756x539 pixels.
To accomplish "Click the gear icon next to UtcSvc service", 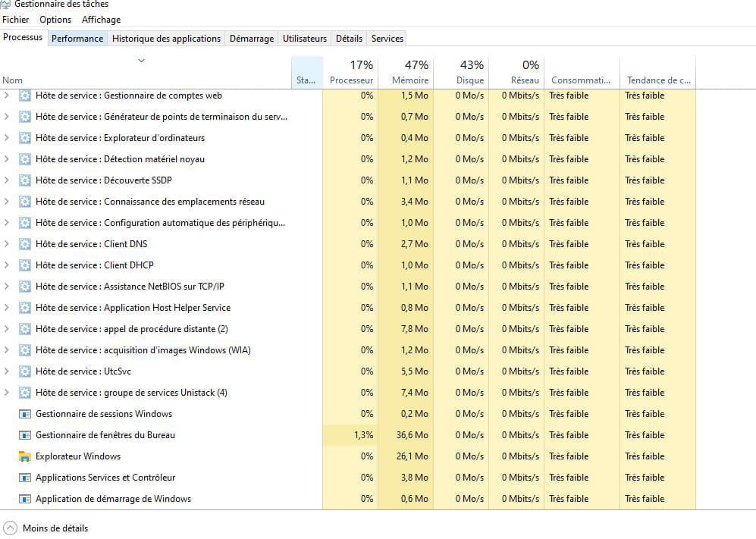I will pos(24,371).
